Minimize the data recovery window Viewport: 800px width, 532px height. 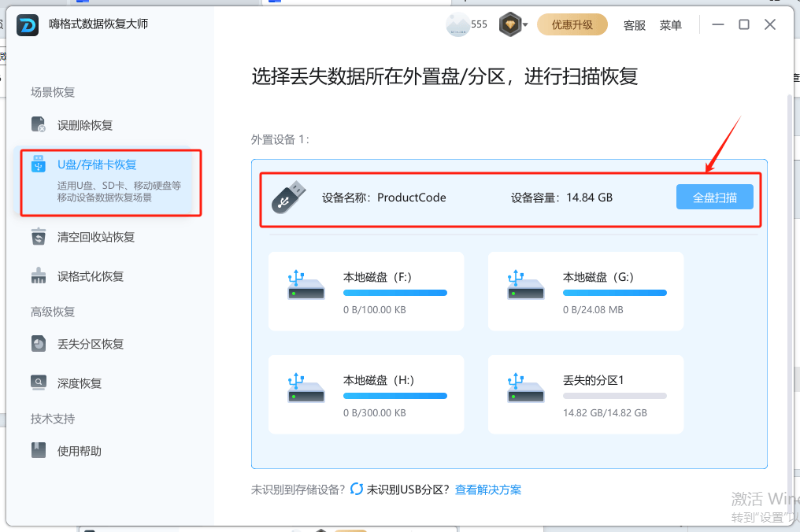[718, 24]
